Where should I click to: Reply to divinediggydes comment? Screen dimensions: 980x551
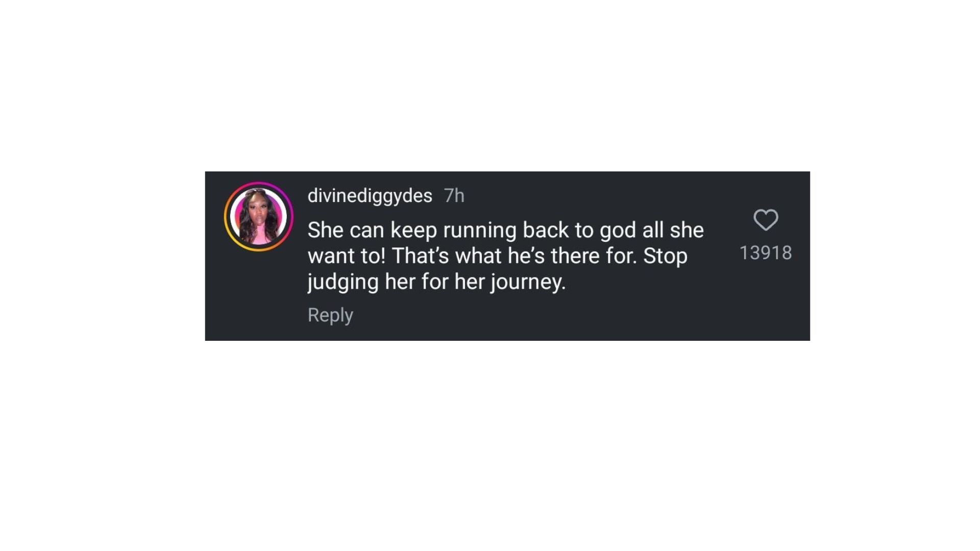[x=330, y=315]
